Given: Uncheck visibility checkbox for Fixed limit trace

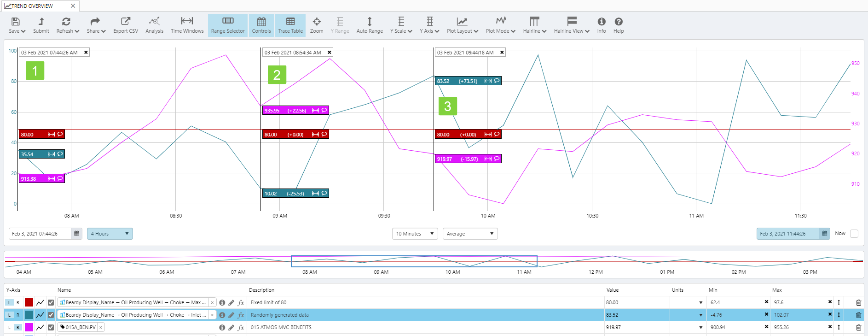Looking at the screenshot, I should tap(51, 302).
